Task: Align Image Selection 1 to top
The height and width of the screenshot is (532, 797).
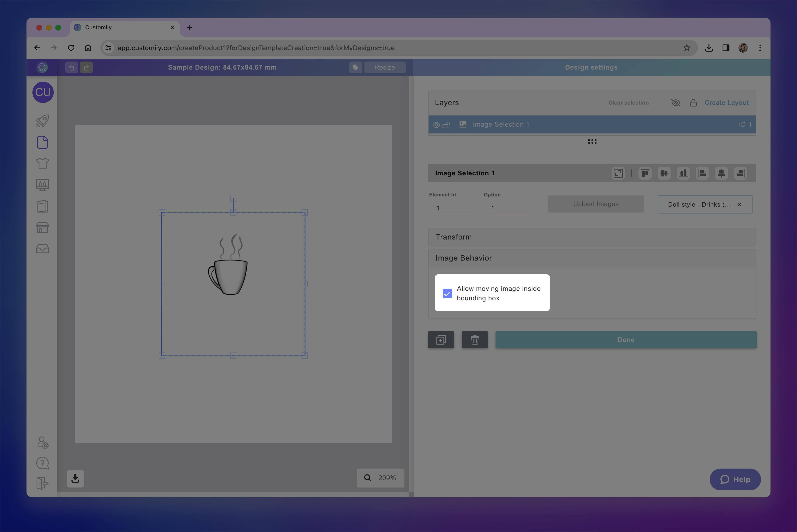Action: [x=645, y=173]
